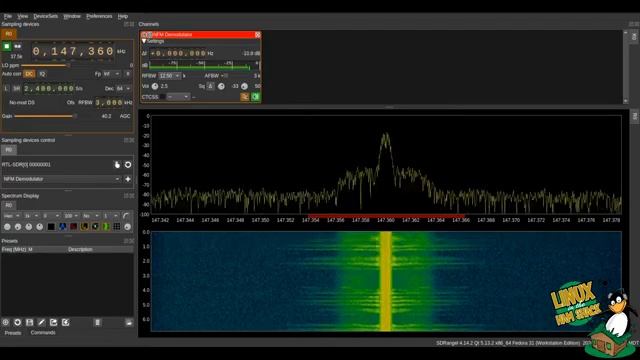Screen dimensions: 640x360
Task: Open the Help menu
Action: pos(123,16)
